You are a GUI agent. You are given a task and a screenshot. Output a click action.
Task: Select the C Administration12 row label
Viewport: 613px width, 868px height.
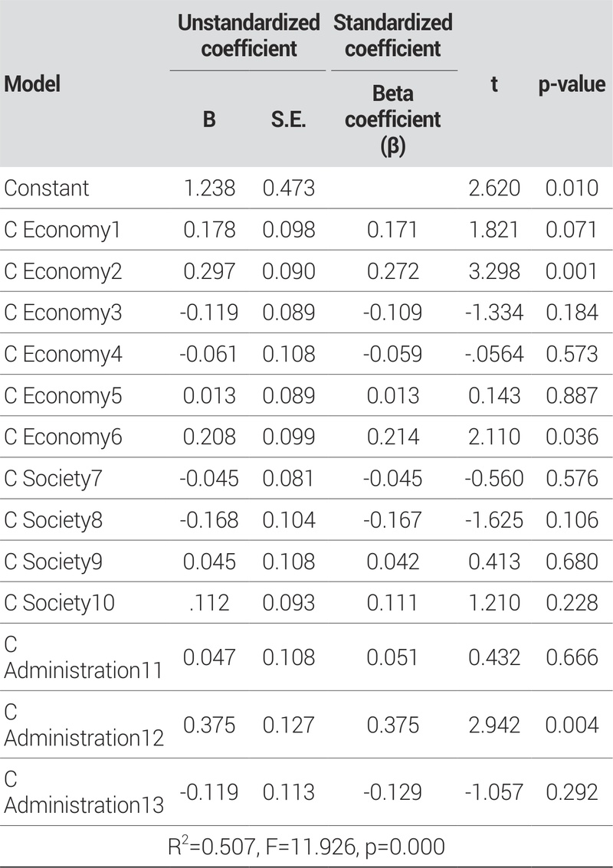[x=83, y=725]
